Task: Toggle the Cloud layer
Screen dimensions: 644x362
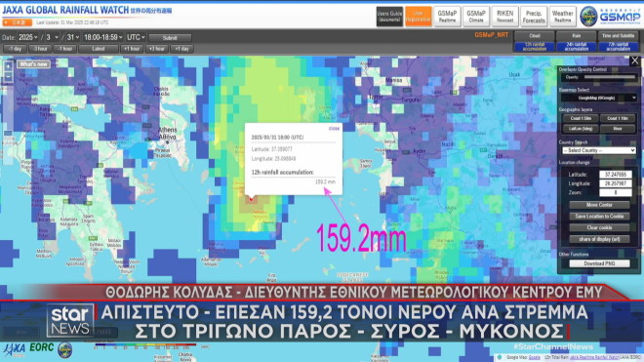Action: tap(535, 36)
